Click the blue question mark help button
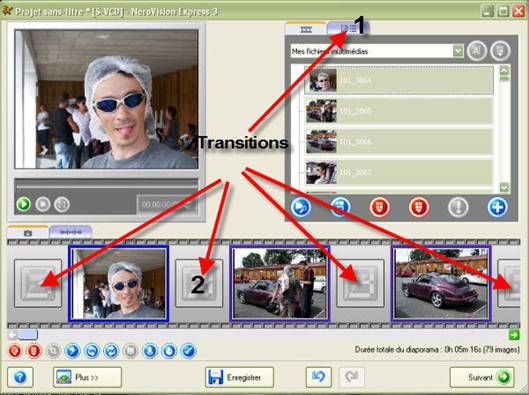The width and height of the screenshot is (529, 395). [x=20, y=377]
